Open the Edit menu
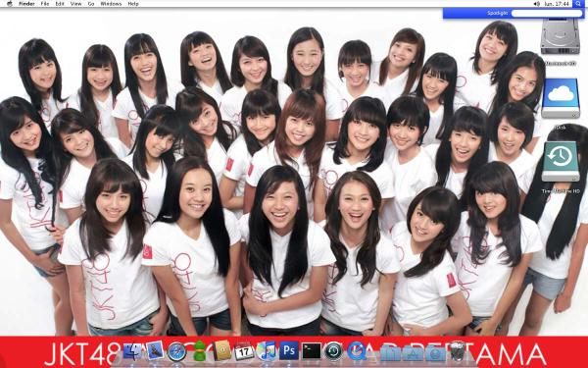 point(60,4)
